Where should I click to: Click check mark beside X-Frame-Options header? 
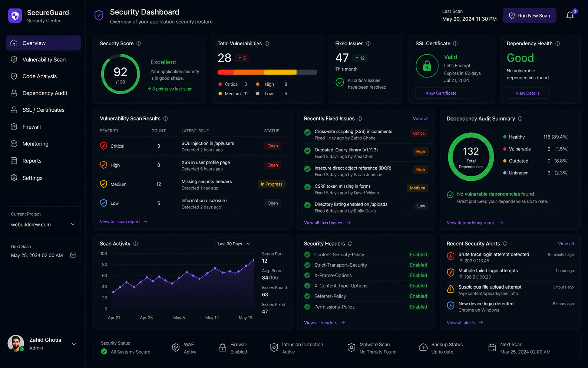(x=307, y=275)
